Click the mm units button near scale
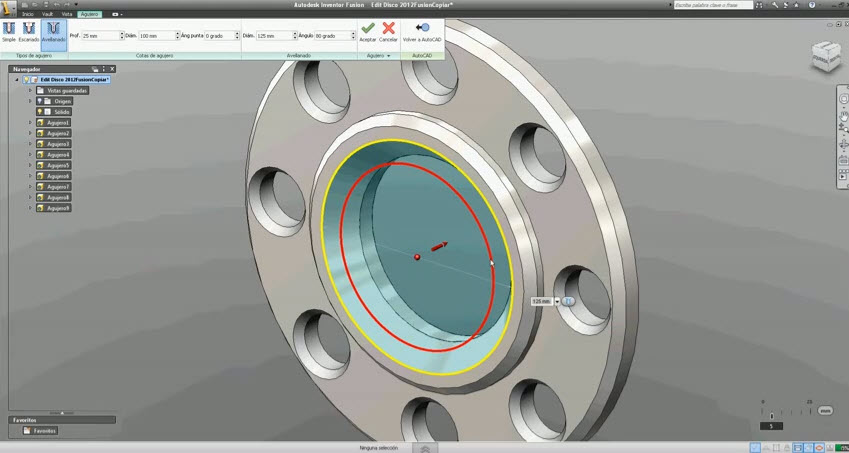The image size is (849, 453). point(826,411)
